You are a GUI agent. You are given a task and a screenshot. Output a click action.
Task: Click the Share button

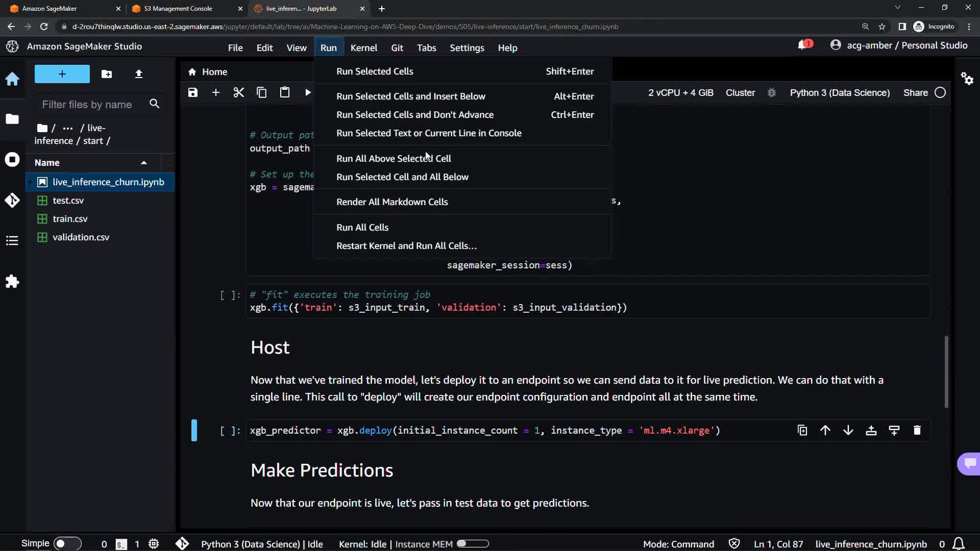point(915,92)
